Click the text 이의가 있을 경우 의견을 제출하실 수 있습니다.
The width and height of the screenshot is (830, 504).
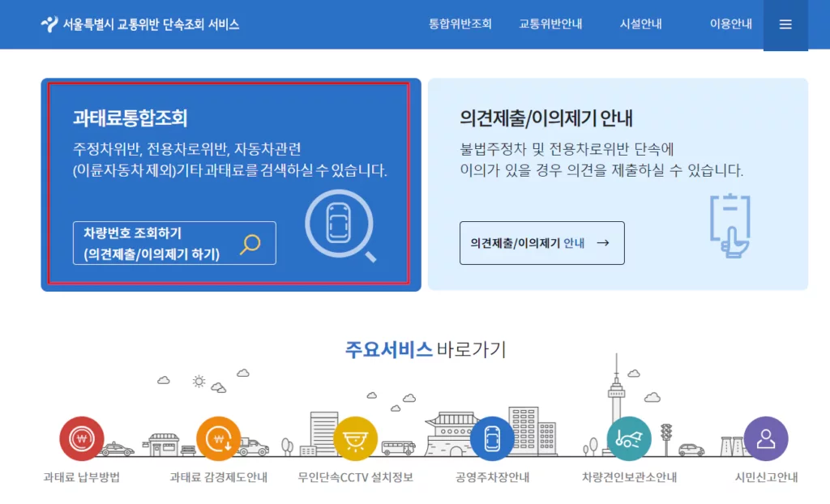pos(601,170)
